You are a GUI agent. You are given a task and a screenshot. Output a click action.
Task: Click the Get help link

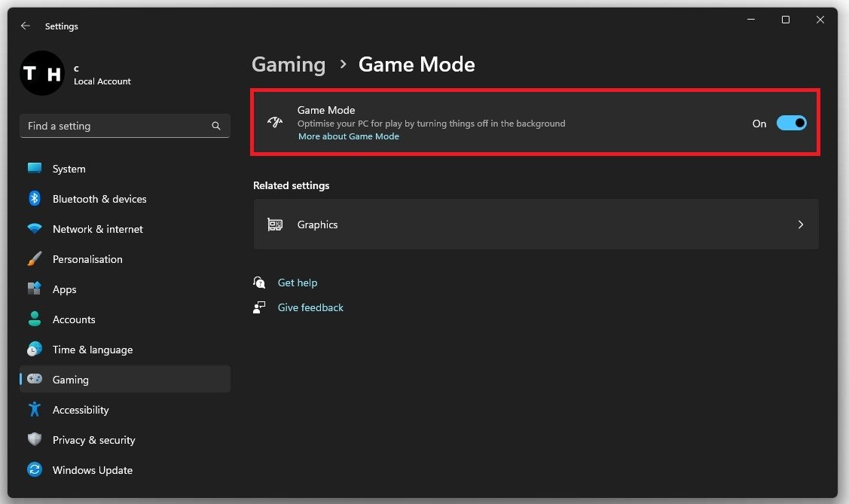click(298, 283)
